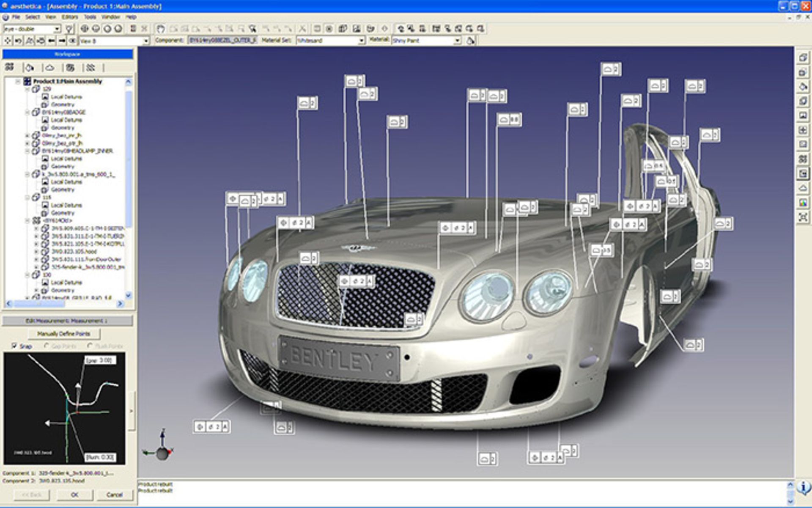812x508 pixels.
Task: Click the Workspace panel header
Action: pyautogui.click(x=68, y=54)
